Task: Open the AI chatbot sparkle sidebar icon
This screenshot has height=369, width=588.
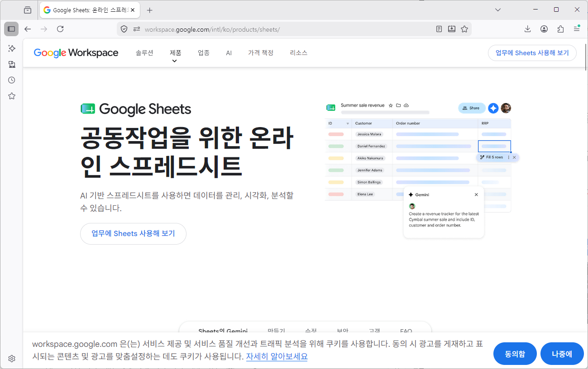Action: click(x=12, y=48)
